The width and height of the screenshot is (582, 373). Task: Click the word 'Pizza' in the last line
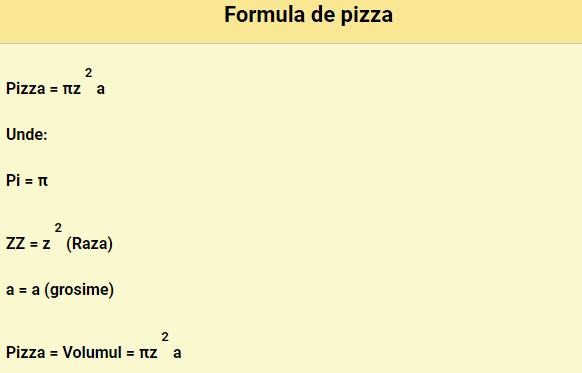click(x=26, y=353)
